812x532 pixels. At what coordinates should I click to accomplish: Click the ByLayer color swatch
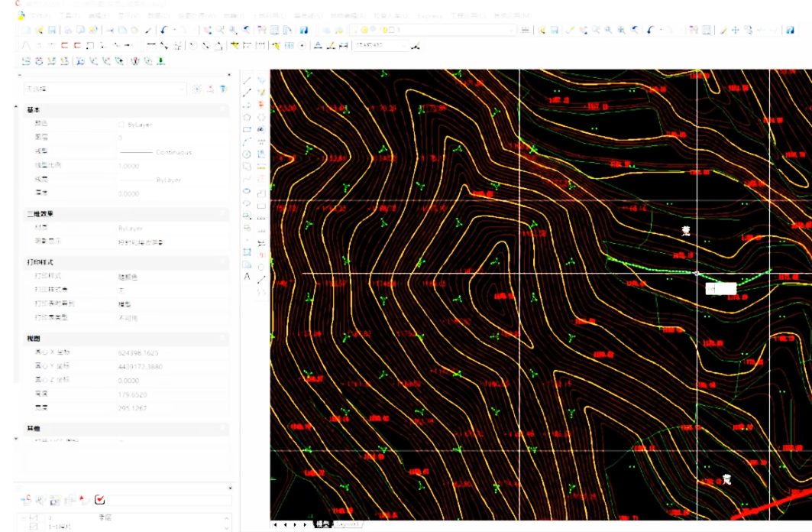click(121, 124)
